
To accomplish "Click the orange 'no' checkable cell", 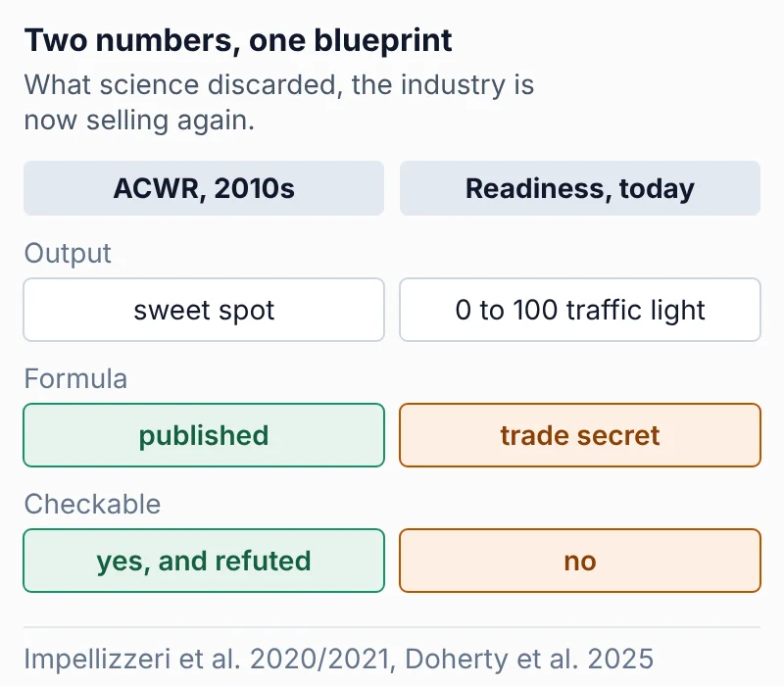I will [x=580, y=561].
